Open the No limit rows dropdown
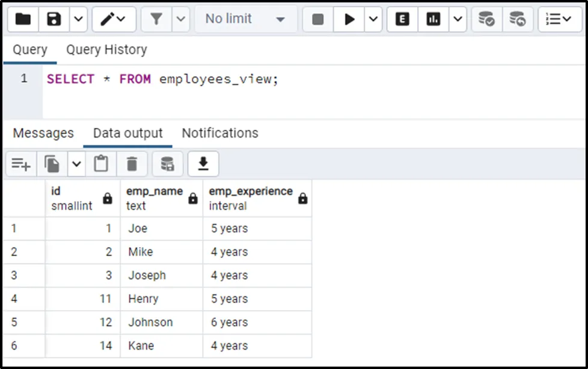 245,19
